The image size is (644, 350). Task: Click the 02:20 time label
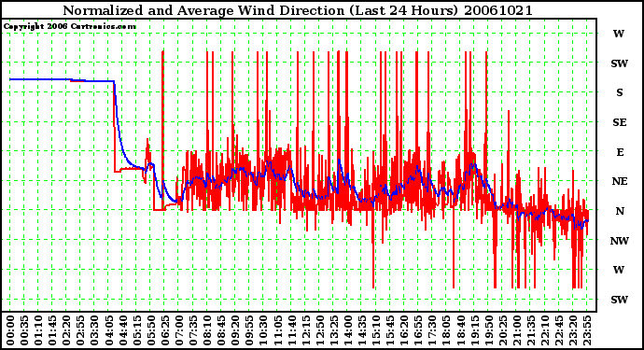[x=66, y=330]
